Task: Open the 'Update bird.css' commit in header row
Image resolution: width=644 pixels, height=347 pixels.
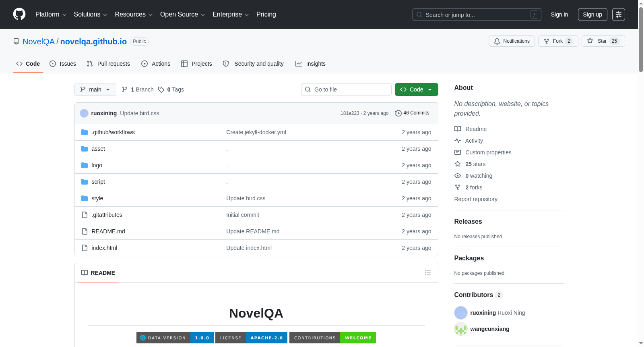Action: click(140, 113)
